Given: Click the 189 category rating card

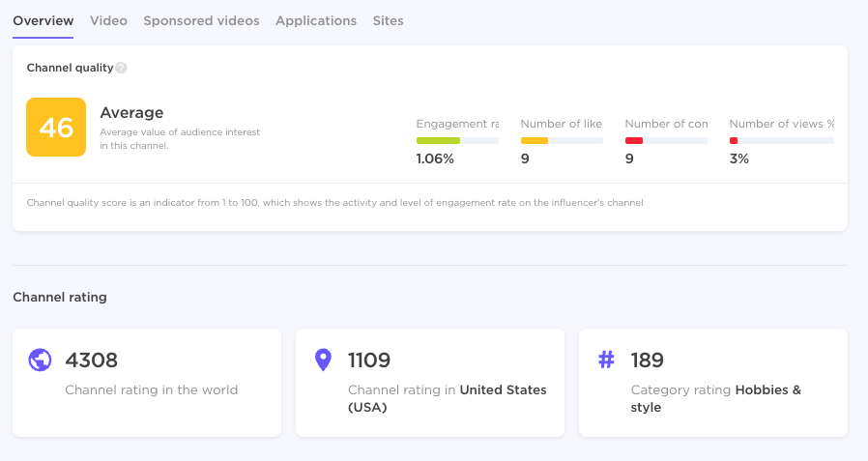Looking at the screenshot, I should point(712,382).
